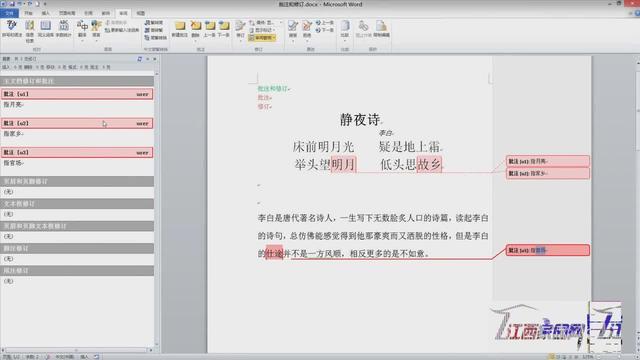Click the [u1] comment balloon 指月亮
The width and height of the screenshot is (640, 360).
coord(548,161)
